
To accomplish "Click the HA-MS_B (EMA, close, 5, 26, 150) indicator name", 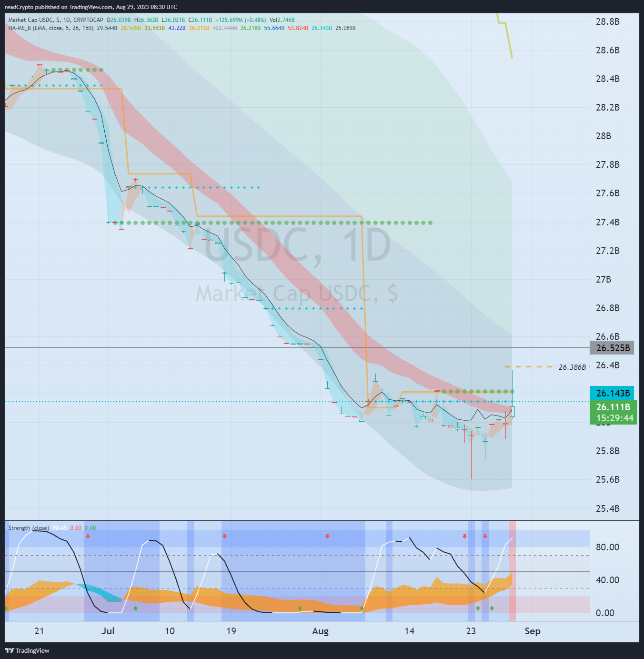I will click(51, 28).
